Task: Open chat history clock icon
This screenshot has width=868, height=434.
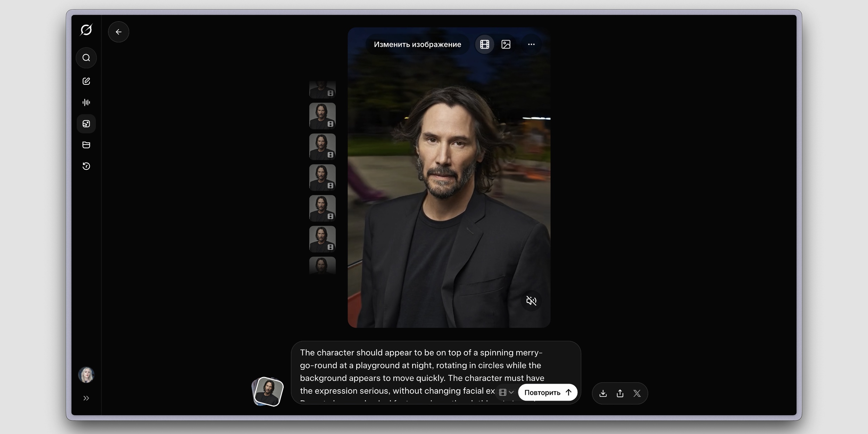Action: pos(86,166)
